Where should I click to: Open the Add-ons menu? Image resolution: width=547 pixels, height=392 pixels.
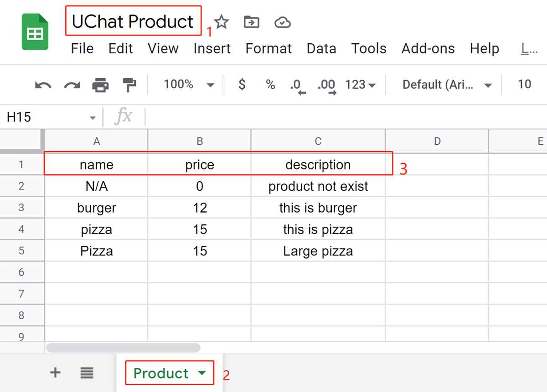click(x=428, y=49)
